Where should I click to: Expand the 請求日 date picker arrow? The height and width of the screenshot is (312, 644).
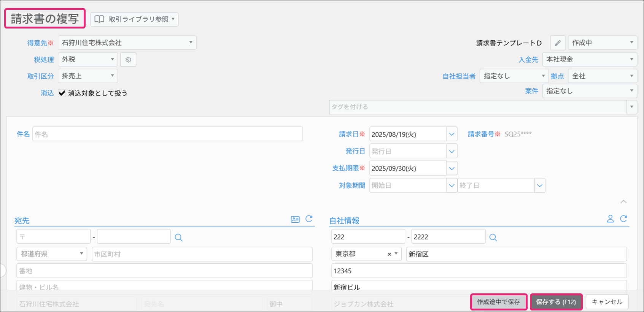452,134
